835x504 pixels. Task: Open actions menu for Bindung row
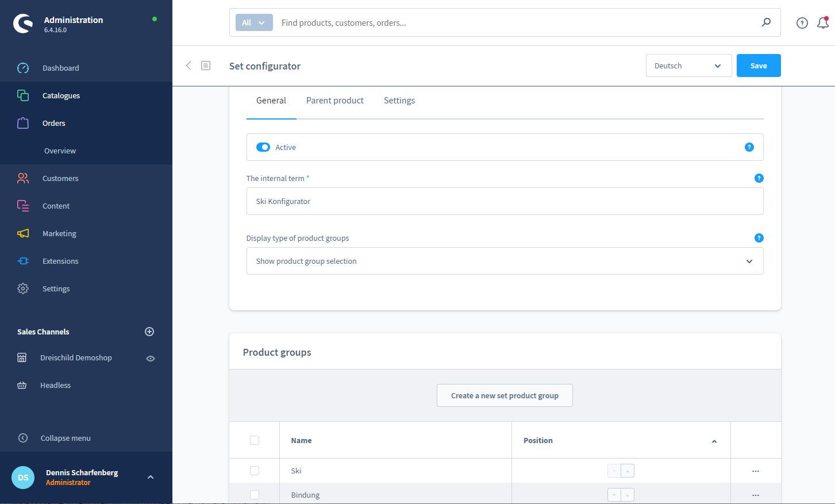click(756, 495)
